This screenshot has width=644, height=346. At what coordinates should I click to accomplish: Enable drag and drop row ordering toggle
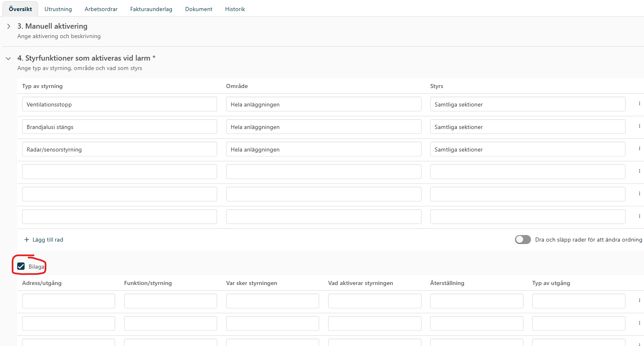tap(522, 240)
